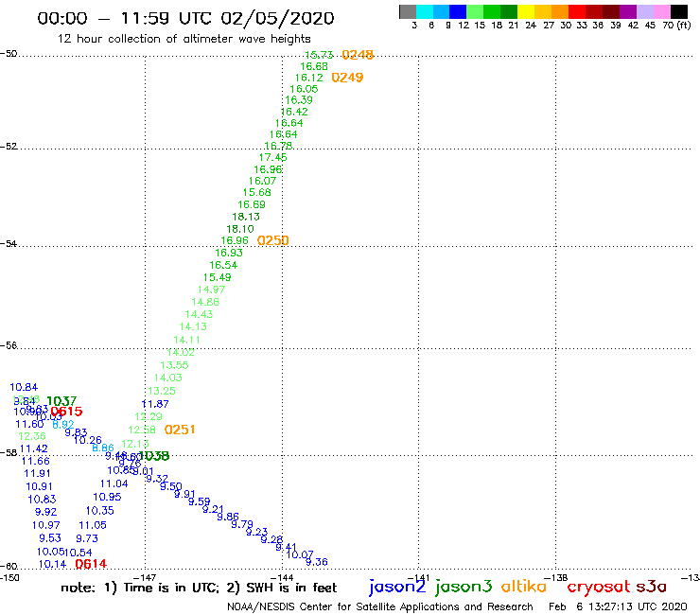The height and width of the screenshot is (615, 700).
Task: Click the gray swatch in the color scale
Action: tap(408, 11)
